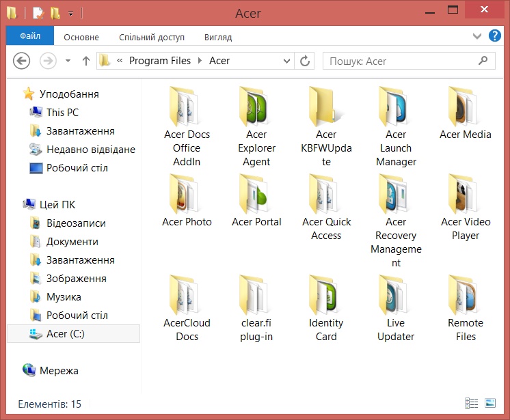Switch to details view layout
Viewport: 510px width, 420px height.
(471, 403)
